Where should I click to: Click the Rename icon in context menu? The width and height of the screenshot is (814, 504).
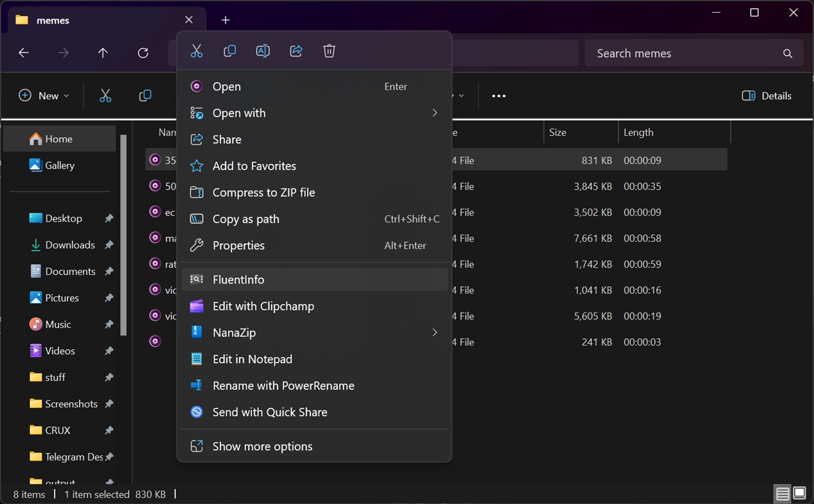pos(263,51)
